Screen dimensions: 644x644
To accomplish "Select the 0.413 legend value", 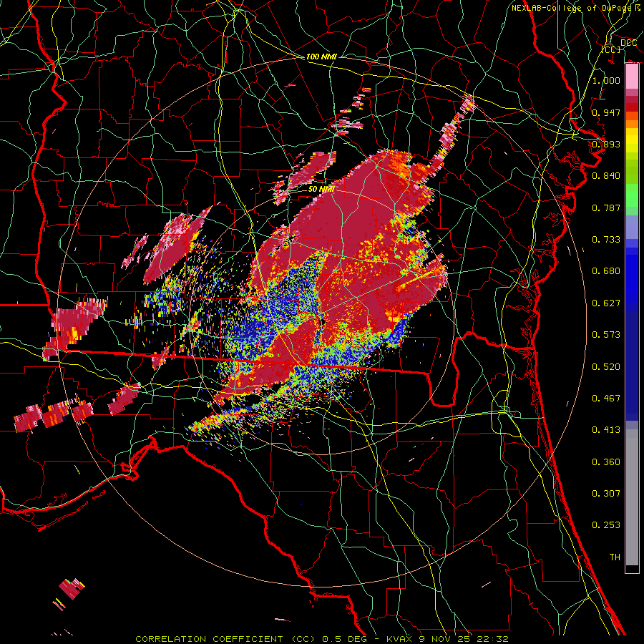I will click(606, 430).
